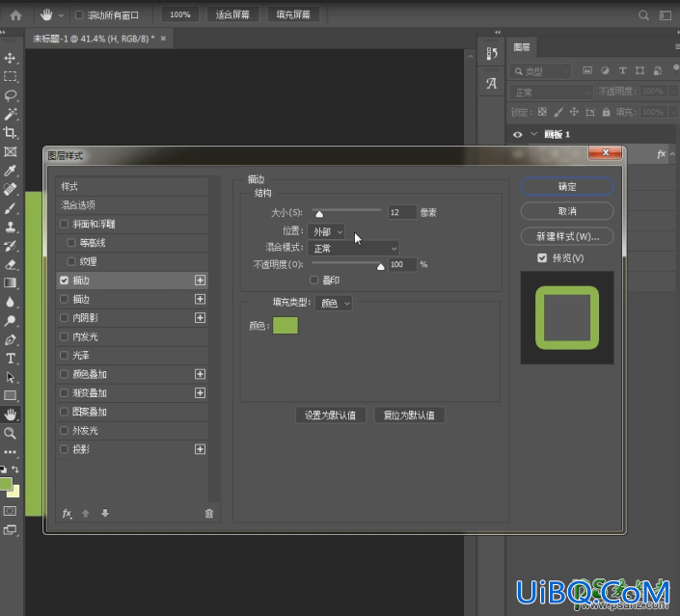Move effect down with the down arrow
This screenshot has height=616, width=680.
click(x=105, y=513)
